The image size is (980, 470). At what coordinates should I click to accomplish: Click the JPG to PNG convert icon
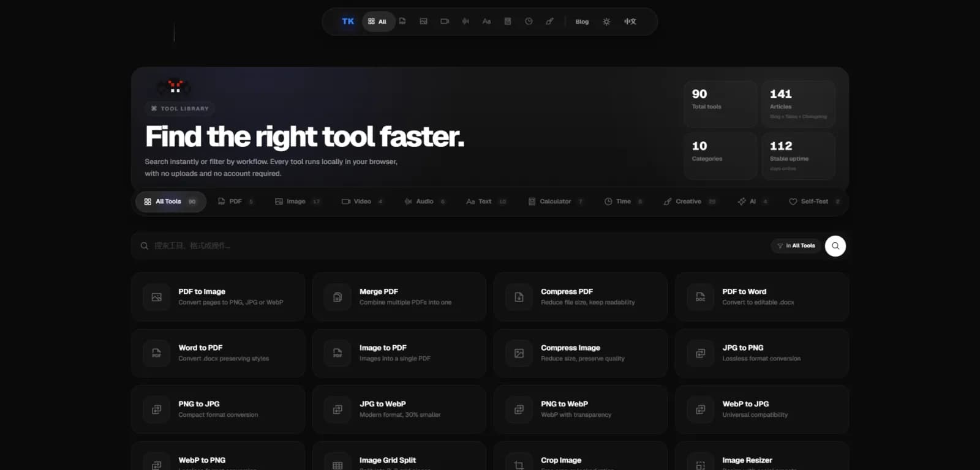coord(700,353)
